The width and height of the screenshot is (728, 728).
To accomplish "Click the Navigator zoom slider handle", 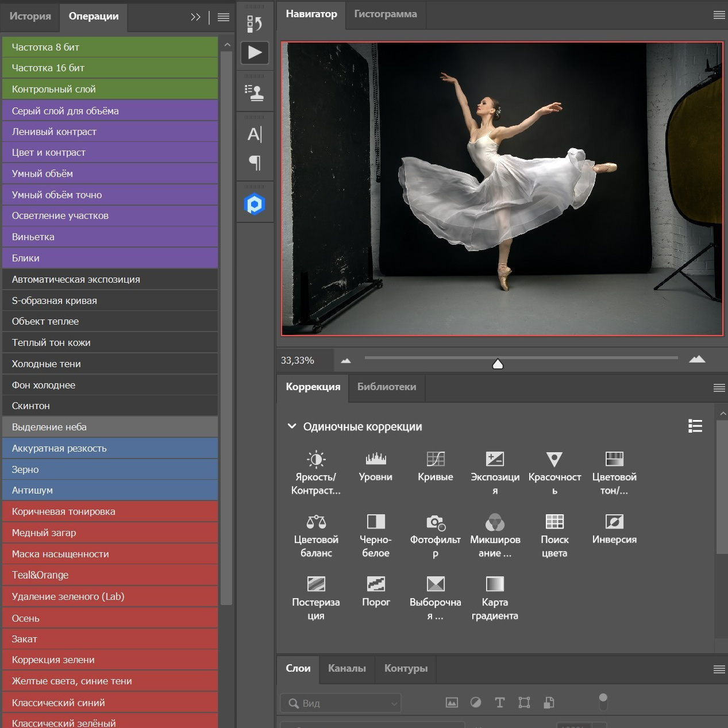I will pyautogui.click(x=498, y=364).
